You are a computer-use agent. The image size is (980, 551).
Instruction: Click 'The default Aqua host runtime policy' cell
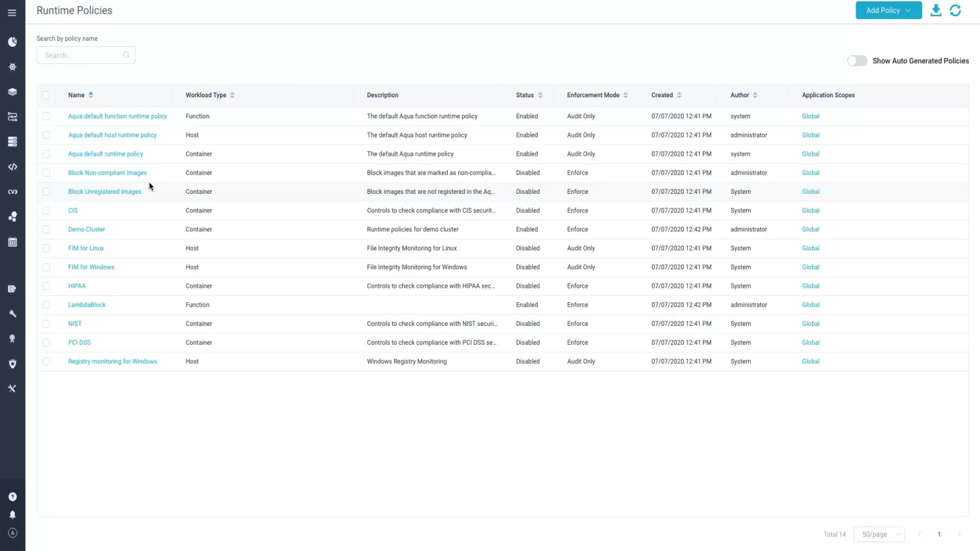point(417,135)
